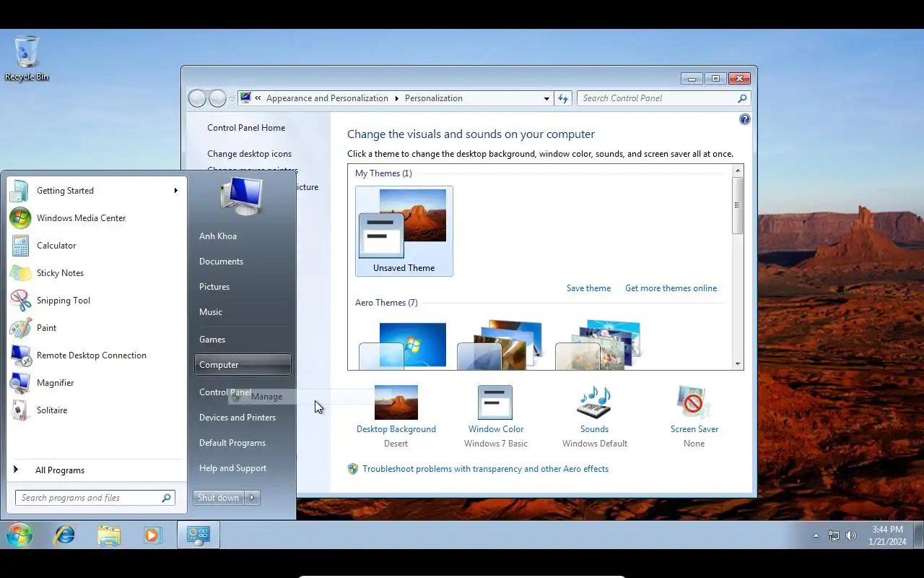
Task: Click the refresh button beside address bar
Action: tap(563, 98)
